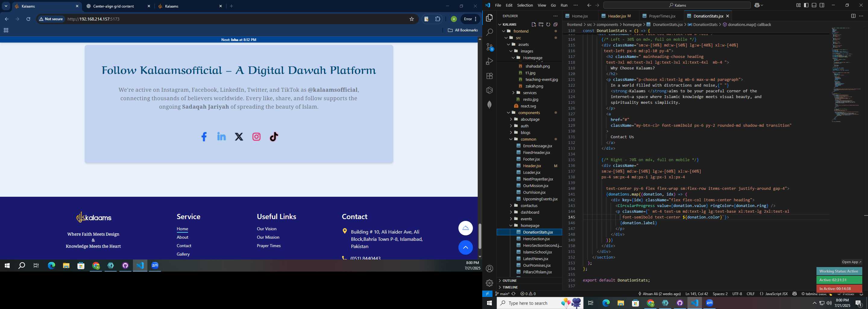Open the Run menu in VS Code
The image size is (868, 309).
[x=564, y=5]
